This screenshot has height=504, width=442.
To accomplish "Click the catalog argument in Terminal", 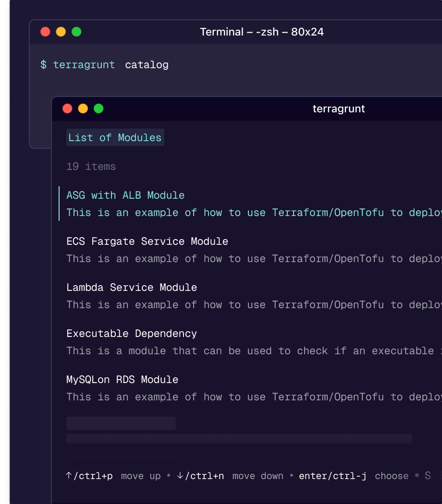I will coord(147,65).
